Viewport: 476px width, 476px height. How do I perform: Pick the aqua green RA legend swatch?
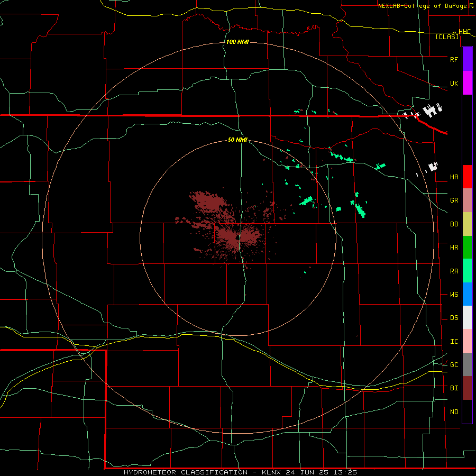(467, 271)
